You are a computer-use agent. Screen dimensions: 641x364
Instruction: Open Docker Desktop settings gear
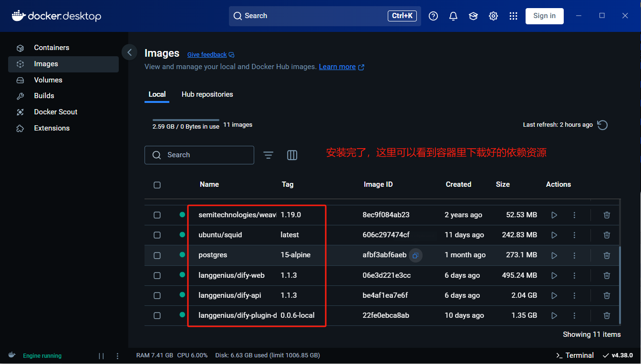(493, 16)
